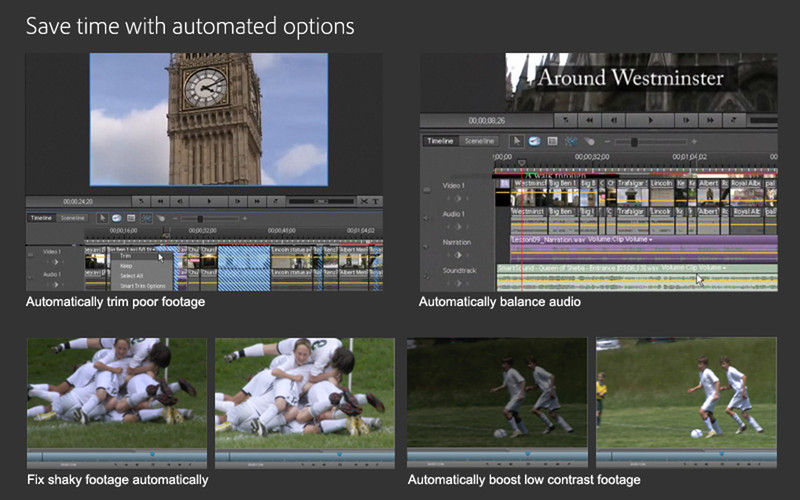Open Smart Trim Options from the context menu
800x500 pixels.
[x=143, y=286]
